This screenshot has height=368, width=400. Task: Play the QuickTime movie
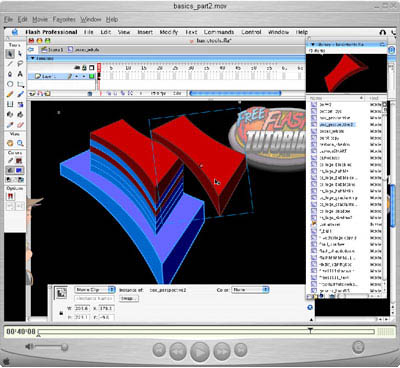[x=200, y=351]
